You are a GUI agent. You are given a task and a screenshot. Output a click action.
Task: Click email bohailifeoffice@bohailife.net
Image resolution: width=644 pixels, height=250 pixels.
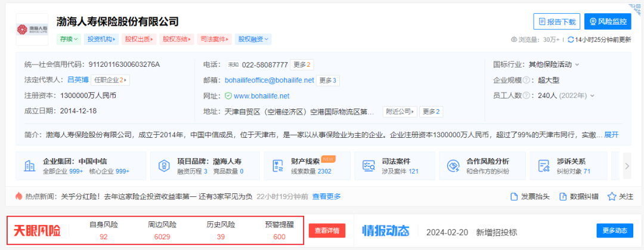pyautogui.click(x=269, y=80)
